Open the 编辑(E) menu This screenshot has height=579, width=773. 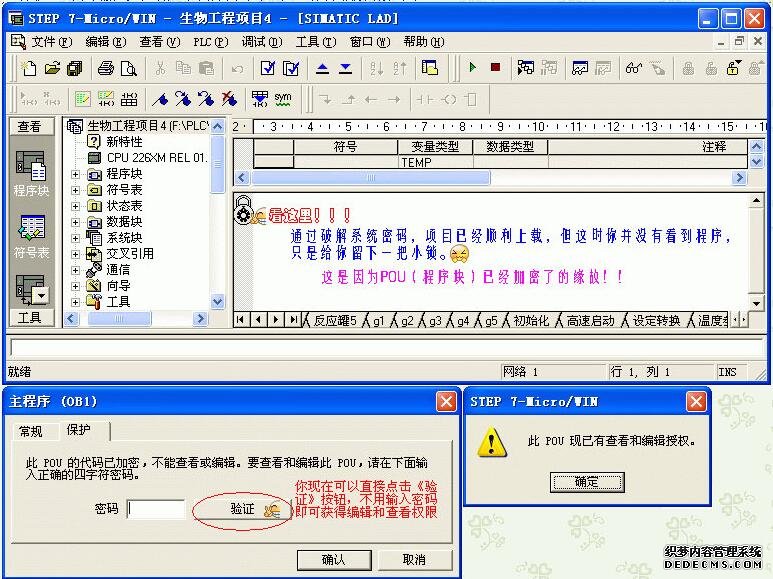tap(105, 42)
